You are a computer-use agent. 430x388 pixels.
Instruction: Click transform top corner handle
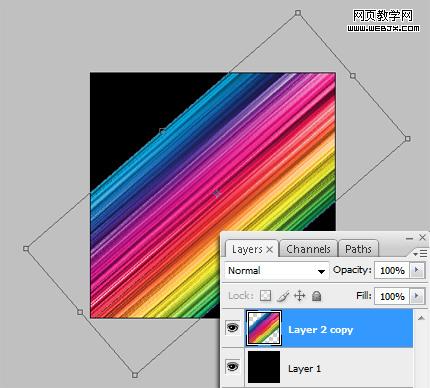coord(298,13)
